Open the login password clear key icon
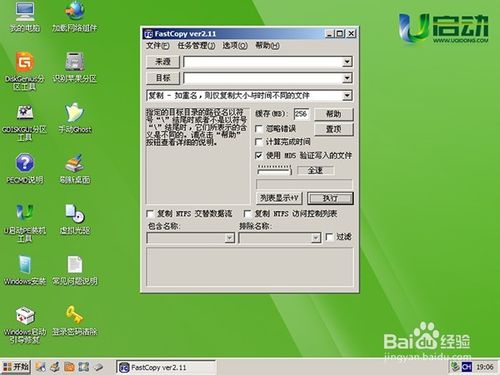This screenshot has width=500, height=375. coord(74,320)
